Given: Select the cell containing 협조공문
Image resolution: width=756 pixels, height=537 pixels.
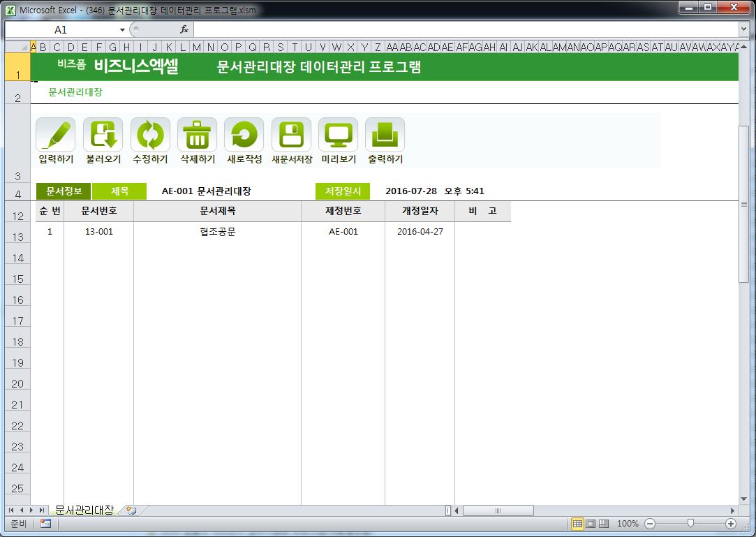Looking at the screenshot, I should [217, 232].
